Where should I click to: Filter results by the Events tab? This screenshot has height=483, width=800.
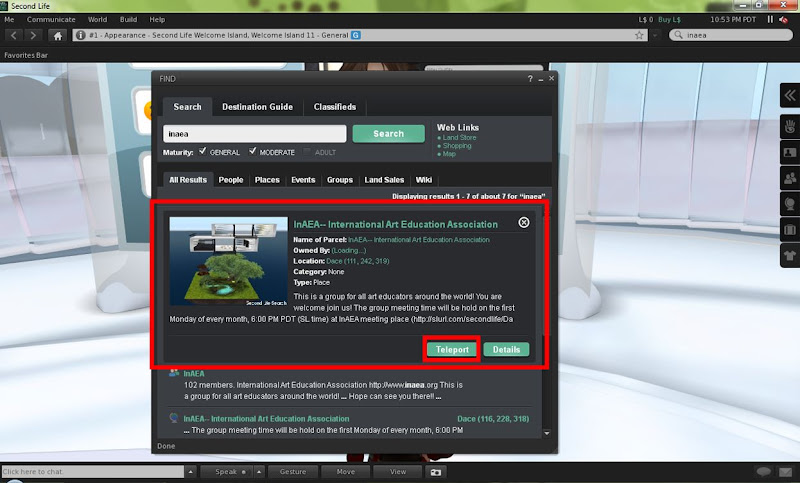coord(303,180)
